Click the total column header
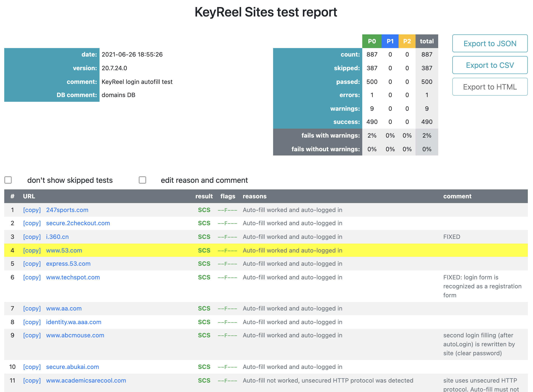Screen dimensions: 533x392 click(x=427, y=41)
